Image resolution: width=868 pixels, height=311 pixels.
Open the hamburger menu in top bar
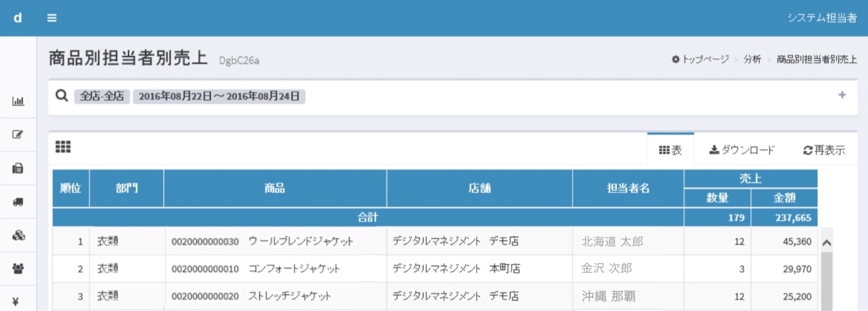click(x=52, y=18)
